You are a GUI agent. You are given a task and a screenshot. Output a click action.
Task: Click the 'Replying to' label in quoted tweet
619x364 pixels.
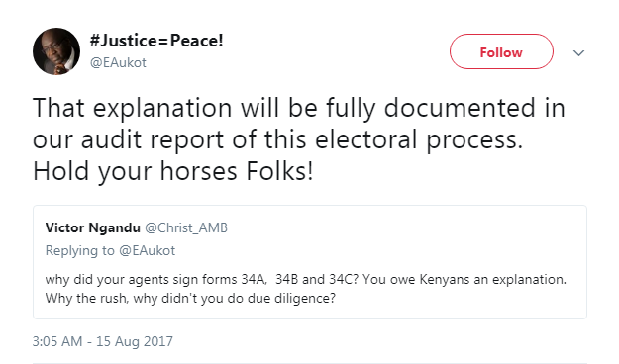click(x=80, y=251)
